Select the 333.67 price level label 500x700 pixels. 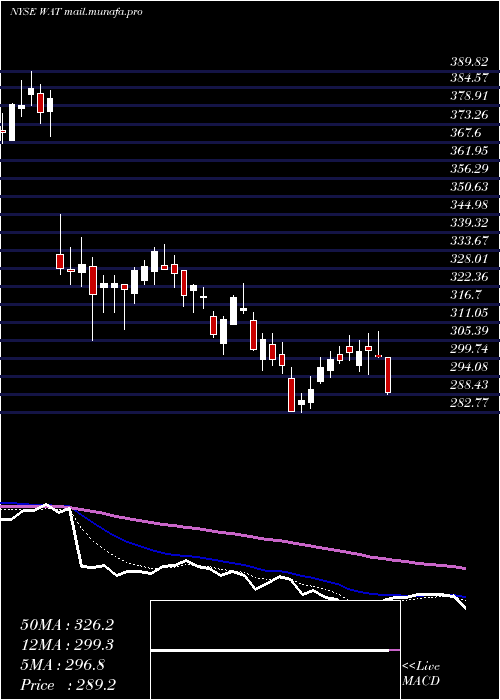(469, 241)
